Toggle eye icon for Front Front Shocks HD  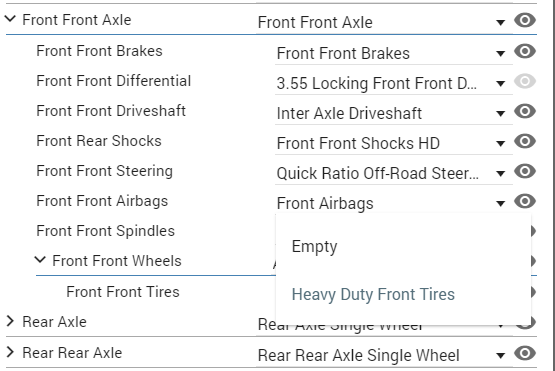525,142
